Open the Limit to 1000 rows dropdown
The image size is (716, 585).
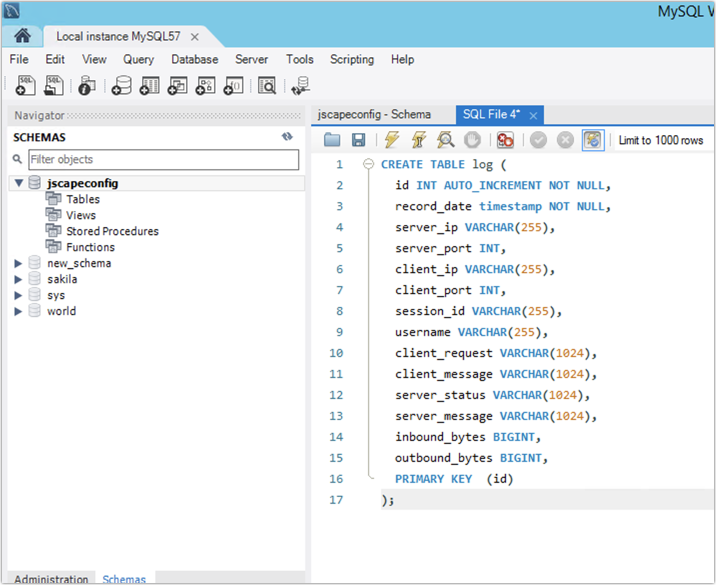coord(660,141)
